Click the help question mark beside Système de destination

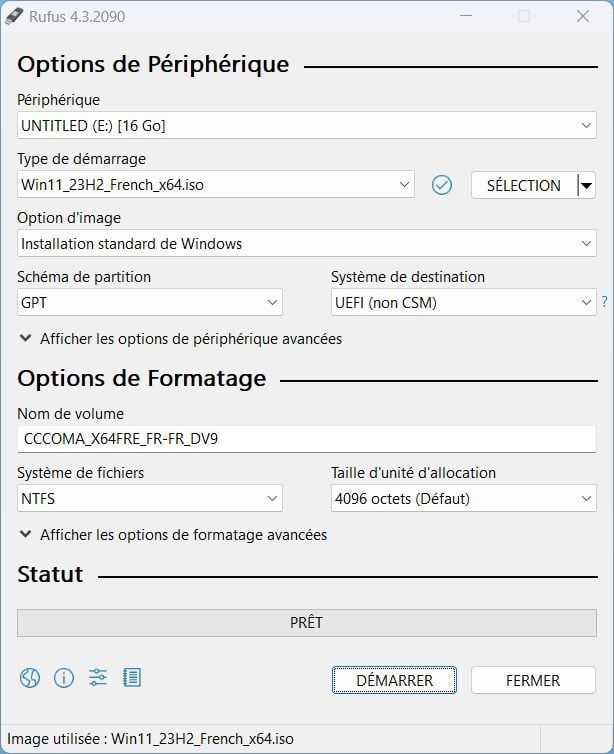(x=604, y=302)
